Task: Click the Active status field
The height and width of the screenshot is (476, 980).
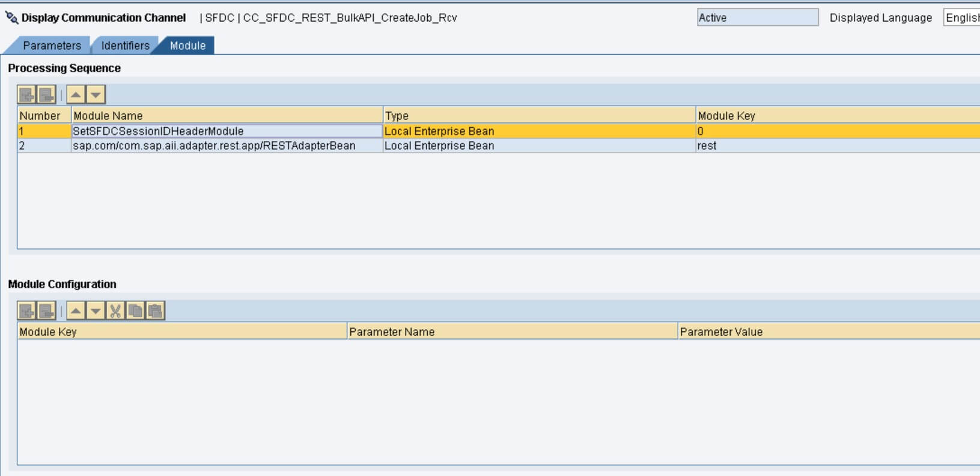Action: pyautogui.click(x=757, y=18)
